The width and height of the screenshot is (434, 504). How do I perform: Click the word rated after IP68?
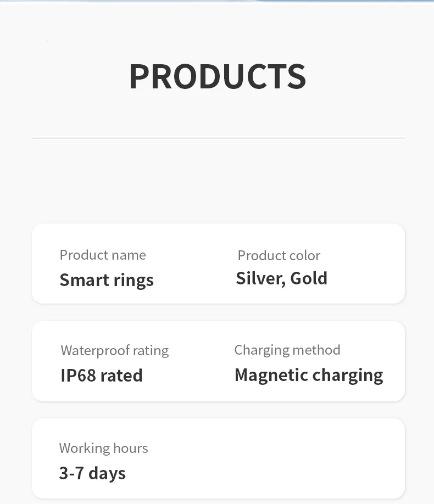[121, 376]
